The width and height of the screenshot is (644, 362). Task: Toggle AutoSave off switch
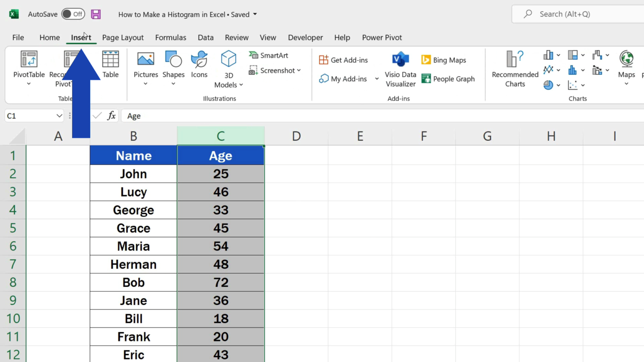point(73,14)
